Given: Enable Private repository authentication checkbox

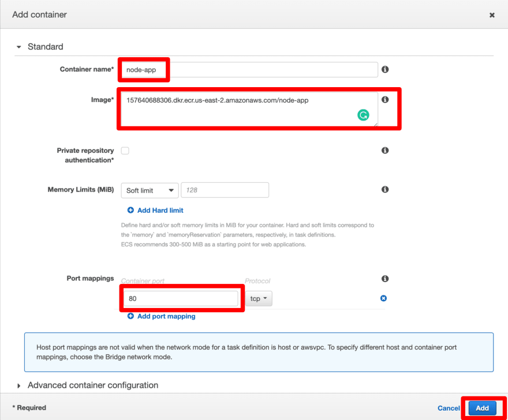Looking at the screenshot, I should coord(125,151).
